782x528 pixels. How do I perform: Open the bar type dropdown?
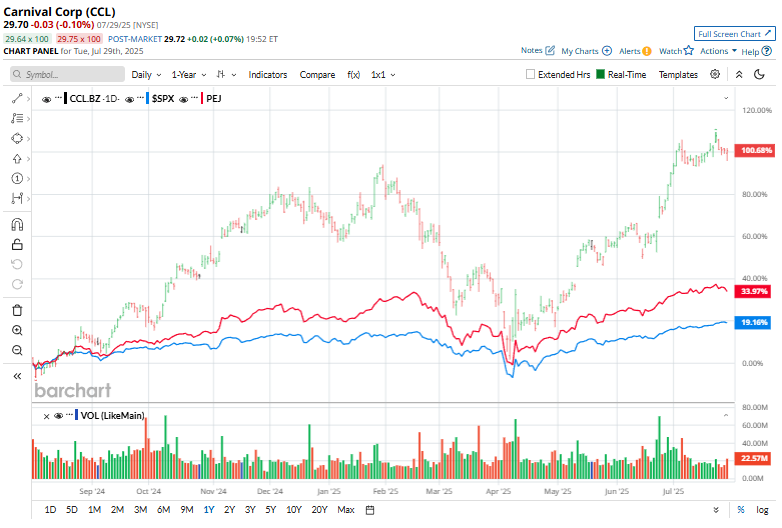226,74
